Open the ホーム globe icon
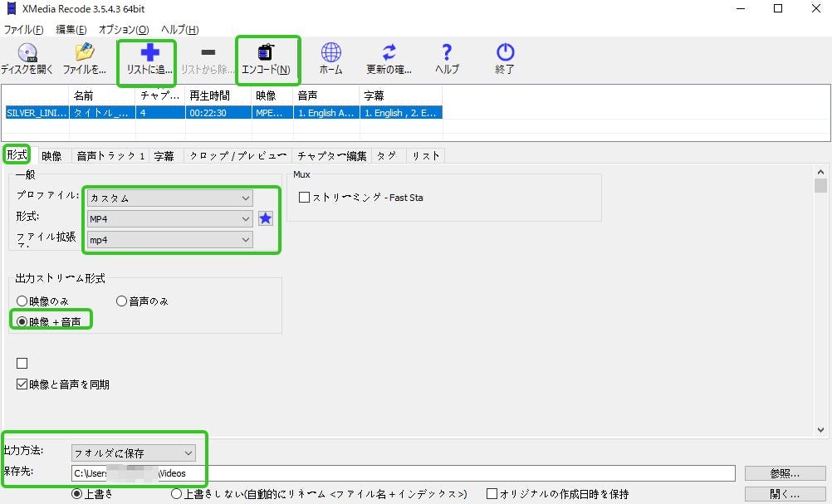Image resolution: width=832 pixels, height=504 pixels. (331, 59)
